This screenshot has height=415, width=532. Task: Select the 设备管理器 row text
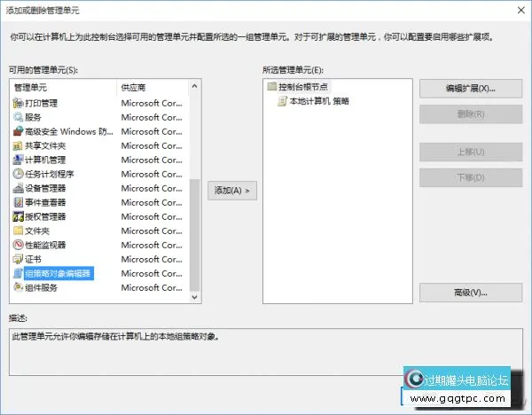click(45, 189)
